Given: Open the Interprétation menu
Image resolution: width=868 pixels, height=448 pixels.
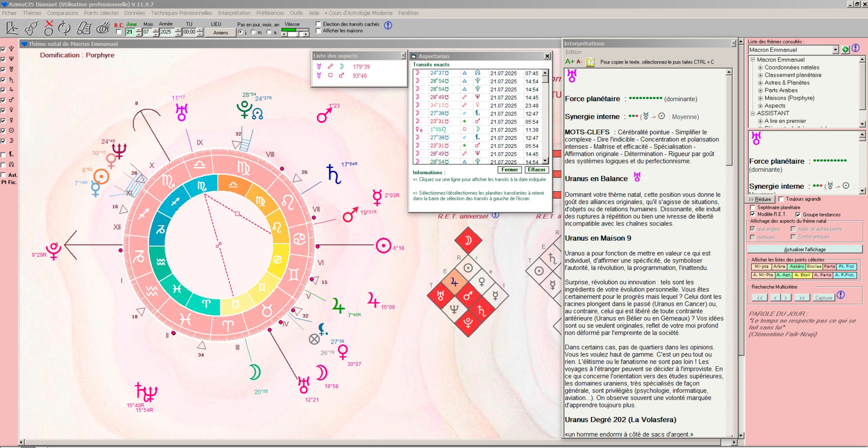Looking at the screenshot, I should [x=234, y=13].
